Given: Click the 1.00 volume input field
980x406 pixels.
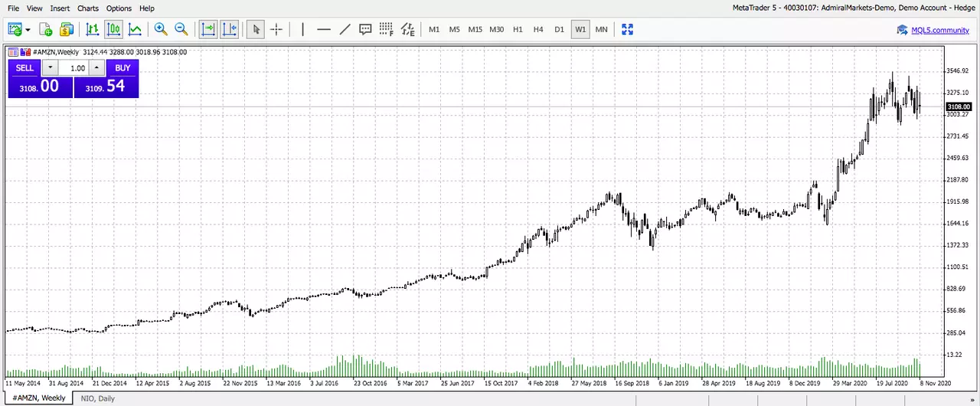Looking at the screenshot, I should pos(73,67).
